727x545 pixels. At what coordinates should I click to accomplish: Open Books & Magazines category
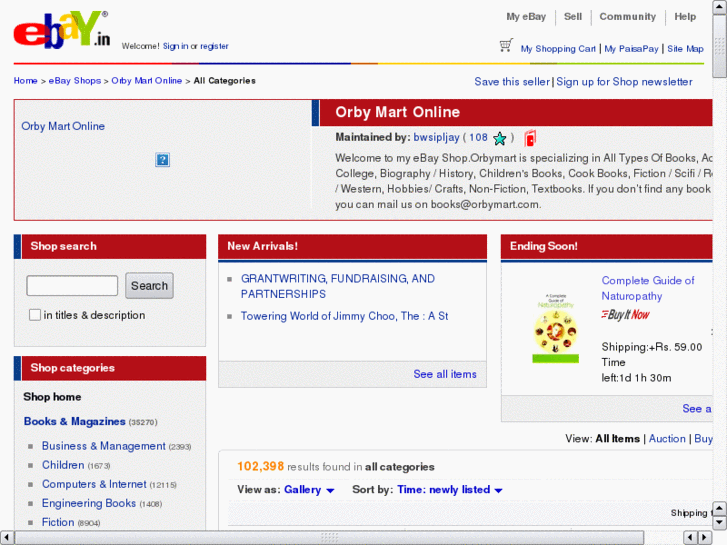(x=75, y=421)
